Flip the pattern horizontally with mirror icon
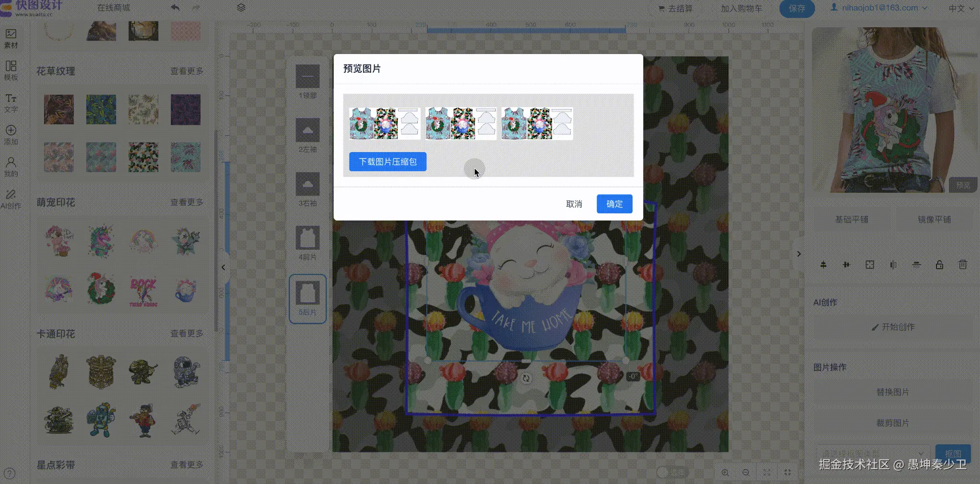 (x=893, y=264)
